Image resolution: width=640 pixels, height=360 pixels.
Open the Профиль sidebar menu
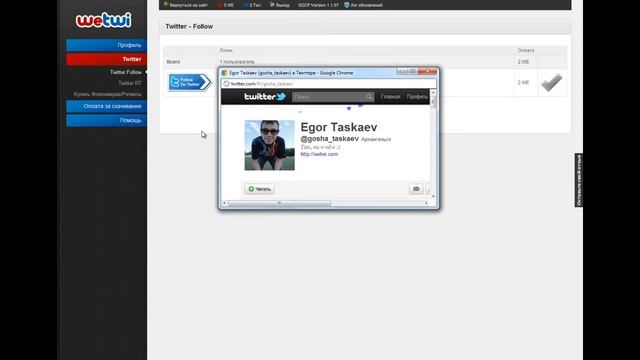click(x=107, y=45)
